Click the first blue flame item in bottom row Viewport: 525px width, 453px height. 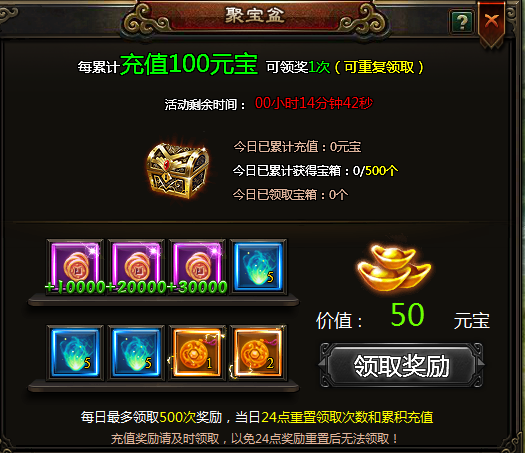point(75,353)
